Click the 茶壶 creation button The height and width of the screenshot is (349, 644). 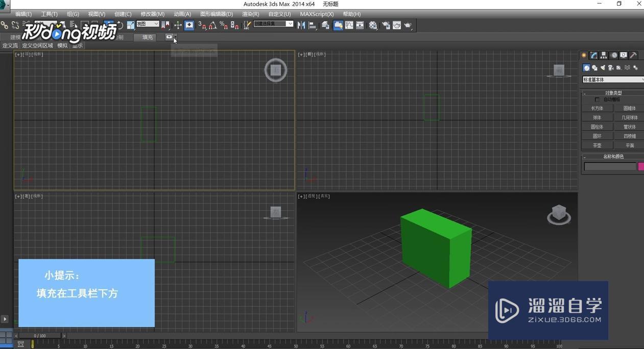pos(598,145)
